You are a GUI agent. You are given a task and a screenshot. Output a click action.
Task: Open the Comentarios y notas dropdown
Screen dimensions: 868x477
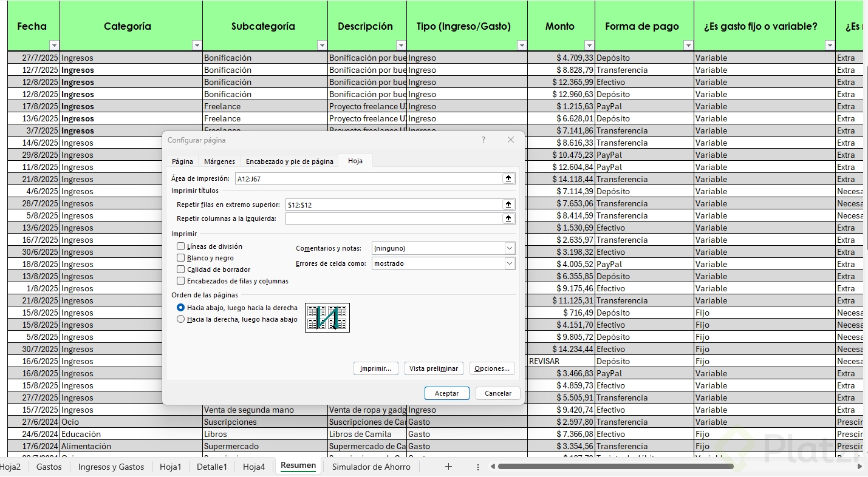coord(510,248)
